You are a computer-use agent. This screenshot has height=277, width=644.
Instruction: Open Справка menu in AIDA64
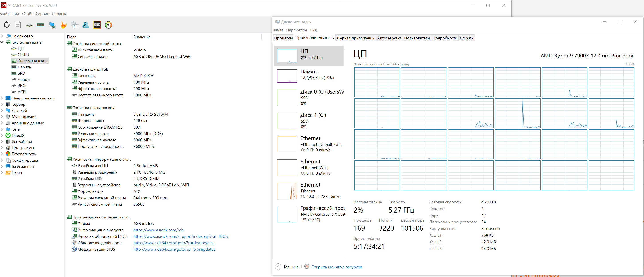click(59, 14)
